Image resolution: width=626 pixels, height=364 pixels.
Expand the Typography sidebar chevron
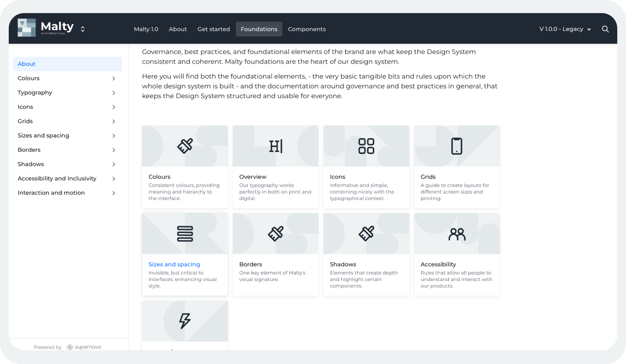point(114,93)
